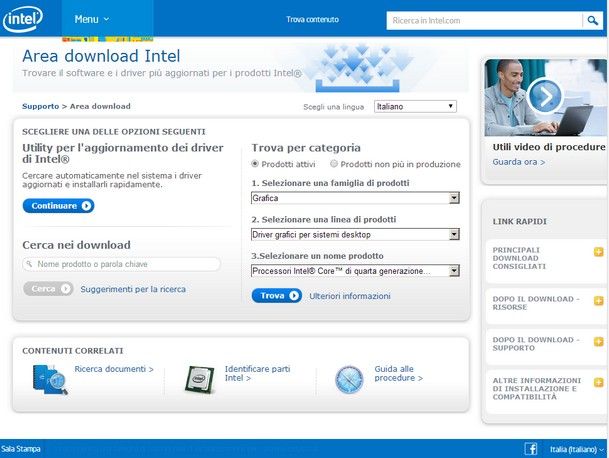Click Utili video di procedure heading
Image resolution: width=609 pixels, height=458 pixels.
[x=549, y=147]
